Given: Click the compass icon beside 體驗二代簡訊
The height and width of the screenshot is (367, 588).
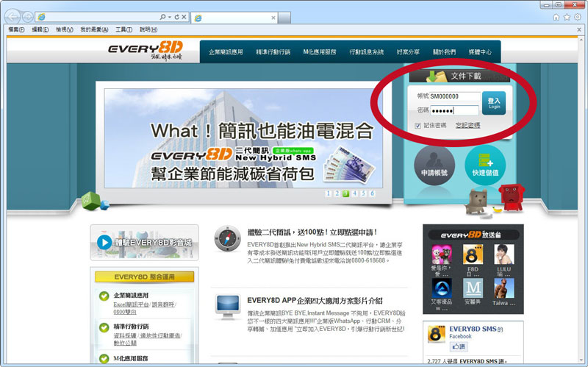Looking at the screenshot, I should point(227,239).
